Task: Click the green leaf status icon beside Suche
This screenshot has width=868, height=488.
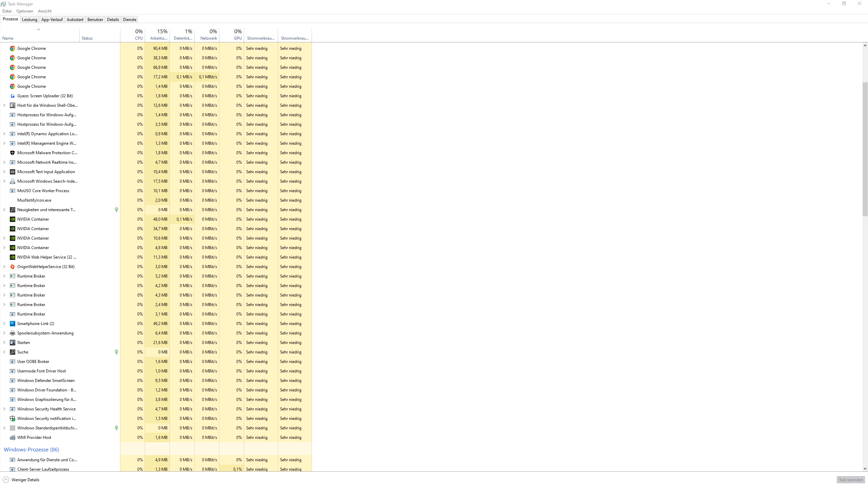Action: (116, 352)
